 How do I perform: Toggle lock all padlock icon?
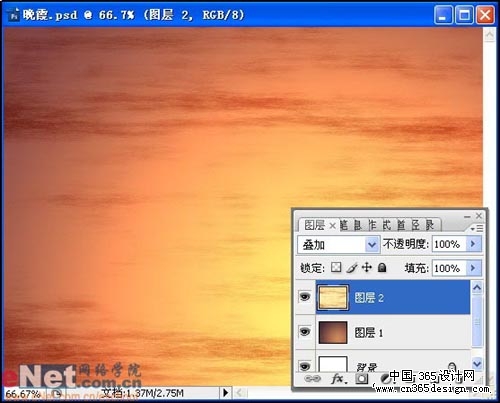click(x=382, y=267)
